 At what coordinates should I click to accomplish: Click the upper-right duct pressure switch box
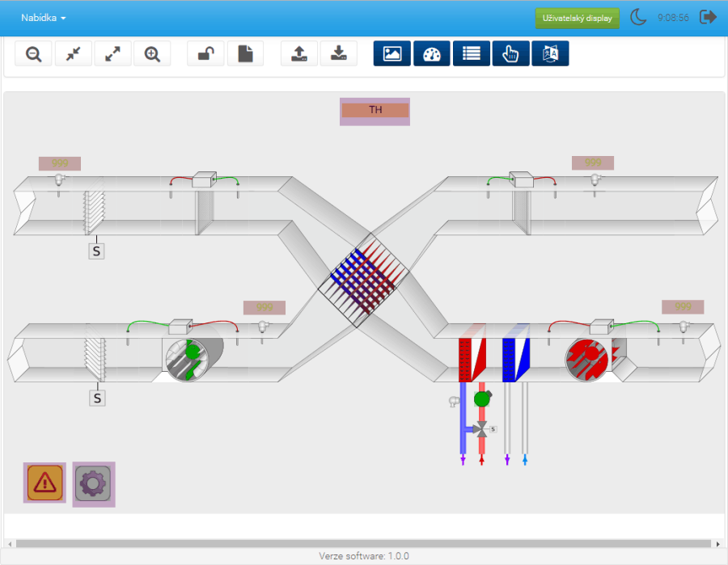pos(522,179)
